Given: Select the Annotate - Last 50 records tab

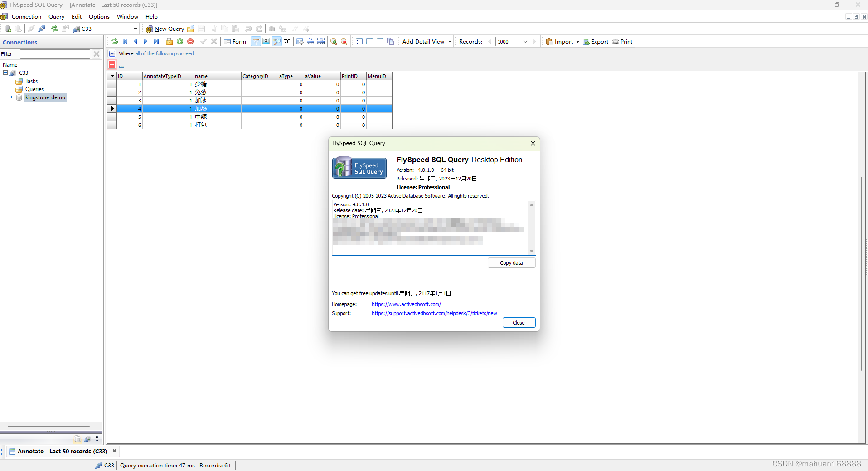Looking at the screenshot, I should click(62, 452).
